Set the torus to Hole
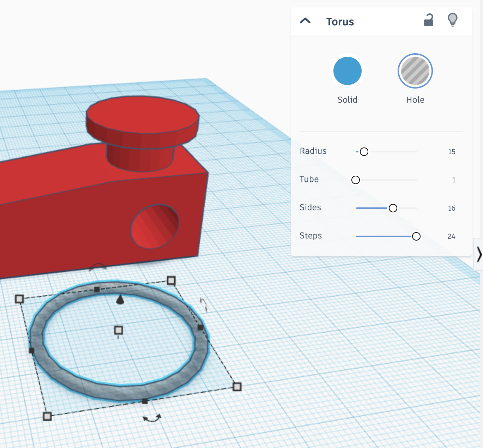483x448 pixels. [x=415, y=71]
